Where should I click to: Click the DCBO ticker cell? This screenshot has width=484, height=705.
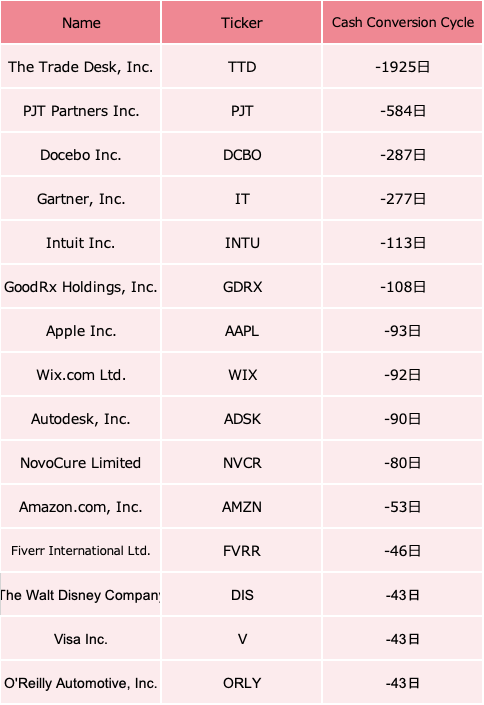tap(242, 155)
